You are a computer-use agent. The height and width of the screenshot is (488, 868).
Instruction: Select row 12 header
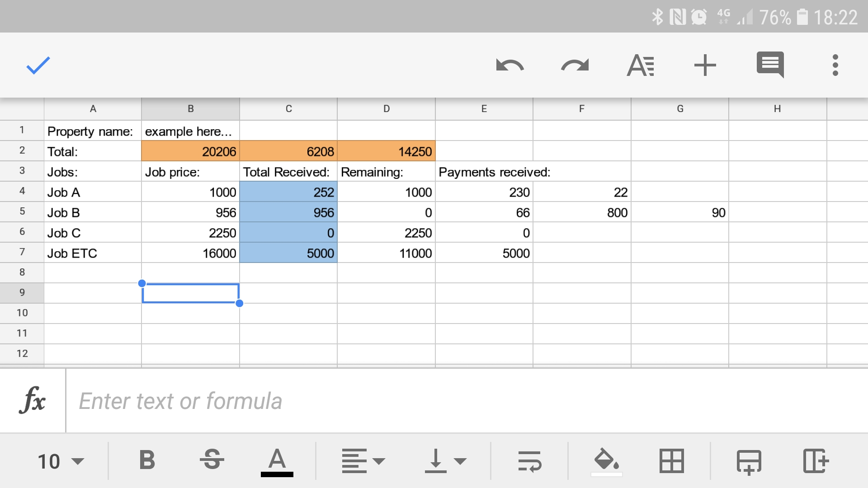click(22, 354)
